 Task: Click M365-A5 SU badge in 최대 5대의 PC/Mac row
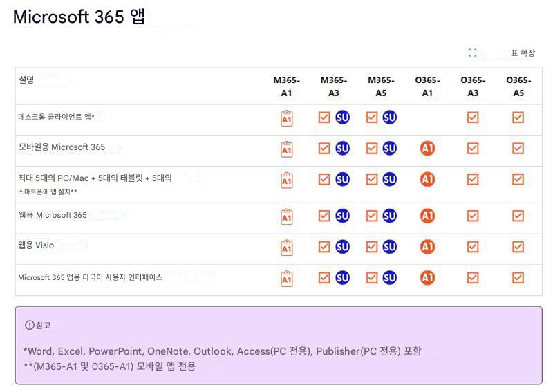click(390, 180)
